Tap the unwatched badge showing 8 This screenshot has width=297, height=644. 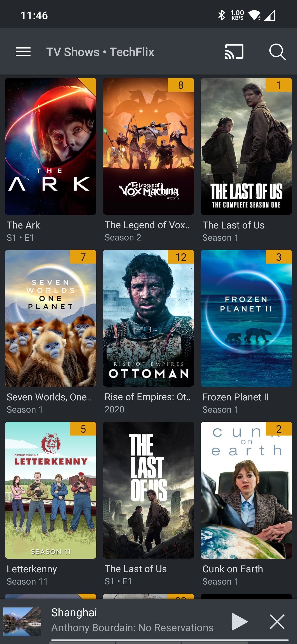(181, 85)
